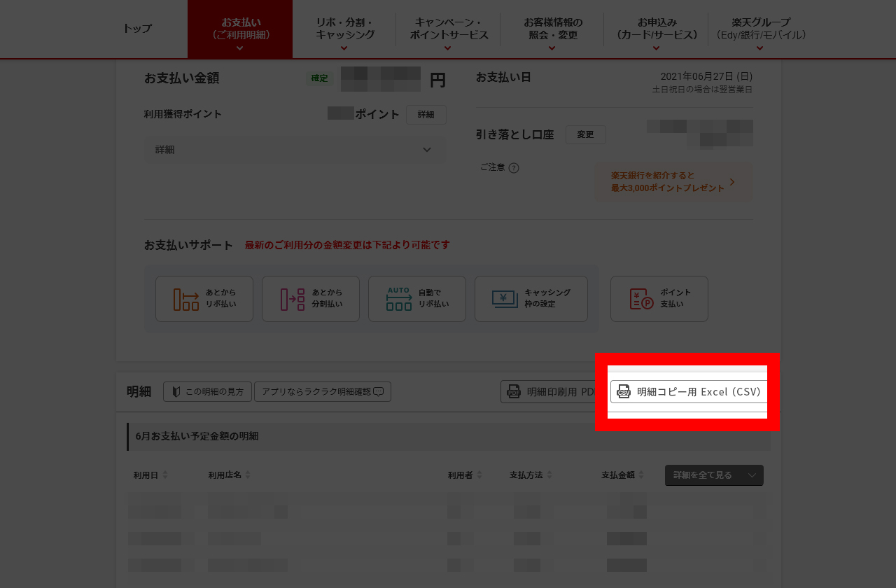Open the お申込み（カード/サービス）menu
The image size is (896, 588).
(x=657, y=29)
